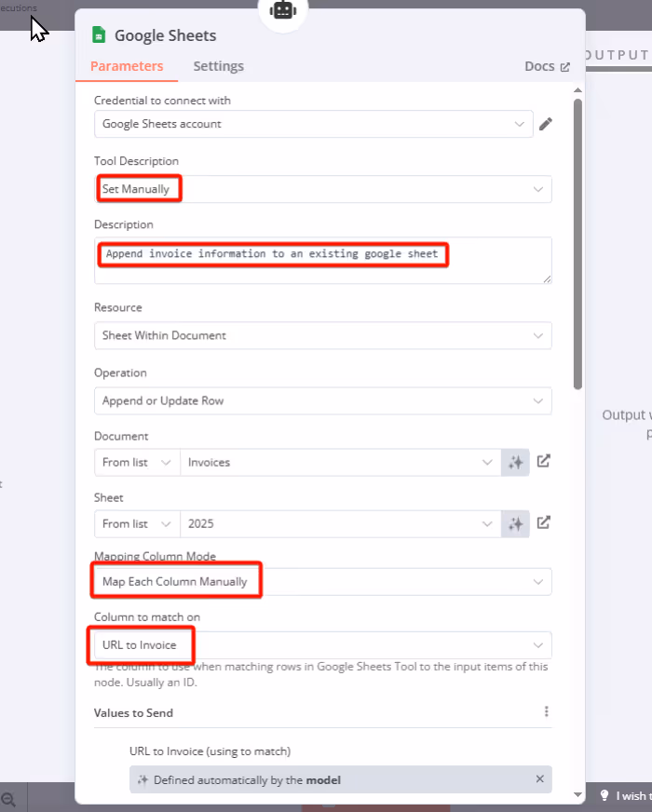Change Document mode From list dropdown
Image resolution: width=652 pixels, height=812 pixels.
click(x=137, y=463)
